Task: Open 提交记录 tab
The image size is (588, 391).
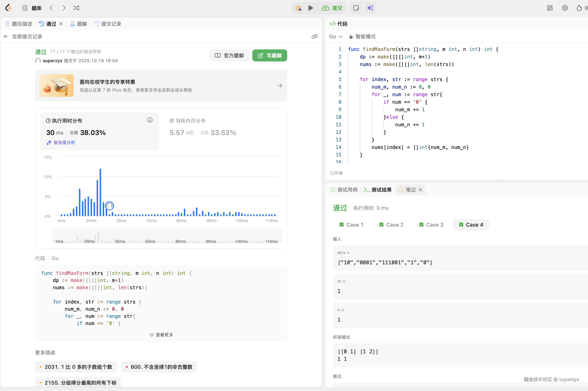Action: (108, 24)
